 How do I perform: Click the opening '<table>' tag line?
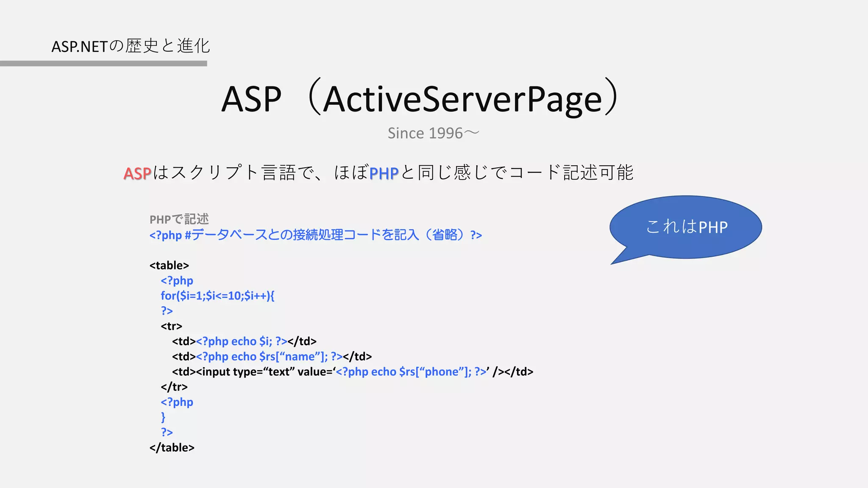[169, 265]
